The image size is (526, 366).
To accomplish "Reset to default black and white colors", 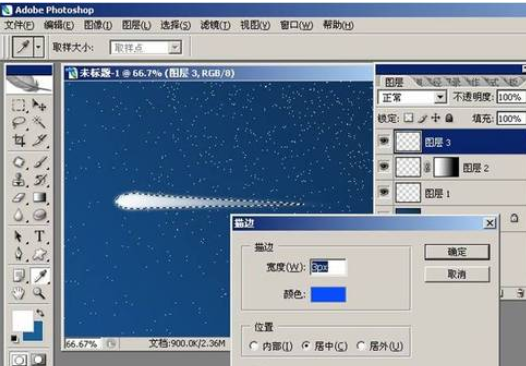I will point(14,338).
